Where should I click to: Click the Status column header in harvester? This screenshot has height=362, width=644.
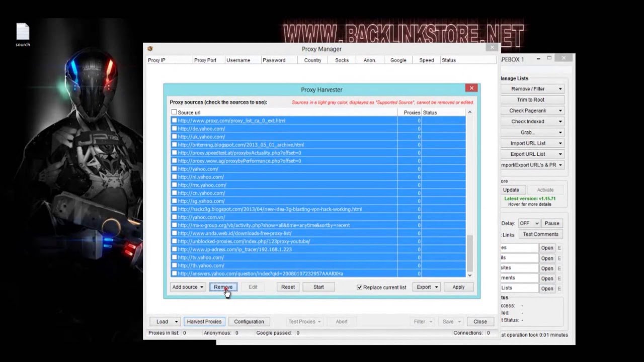tap(444, 113)
